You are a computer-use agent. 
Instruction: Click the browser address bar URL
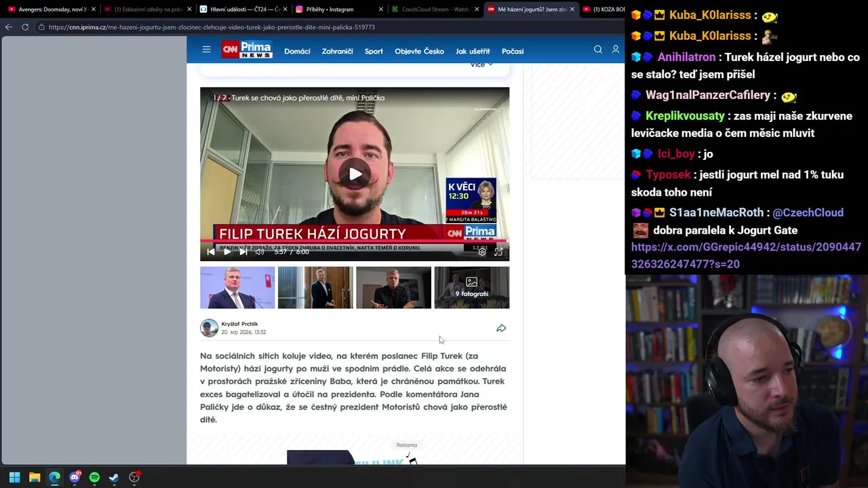tap(212, 27)
